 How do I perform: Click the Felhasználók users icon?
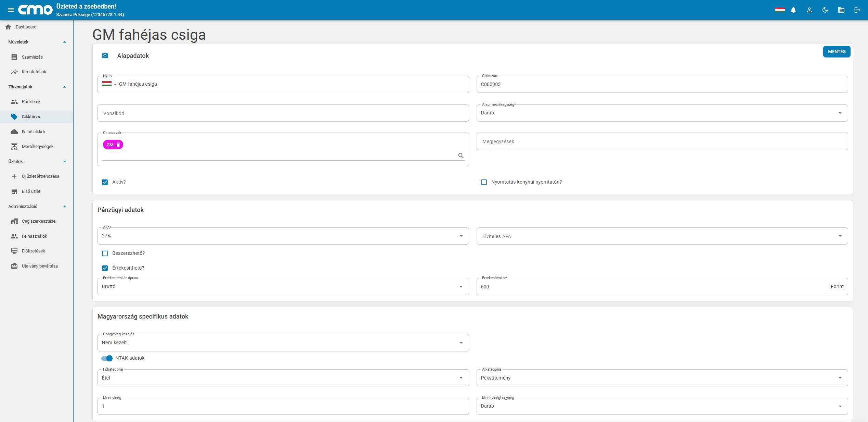pyautogui.click(x=14, y=236)
